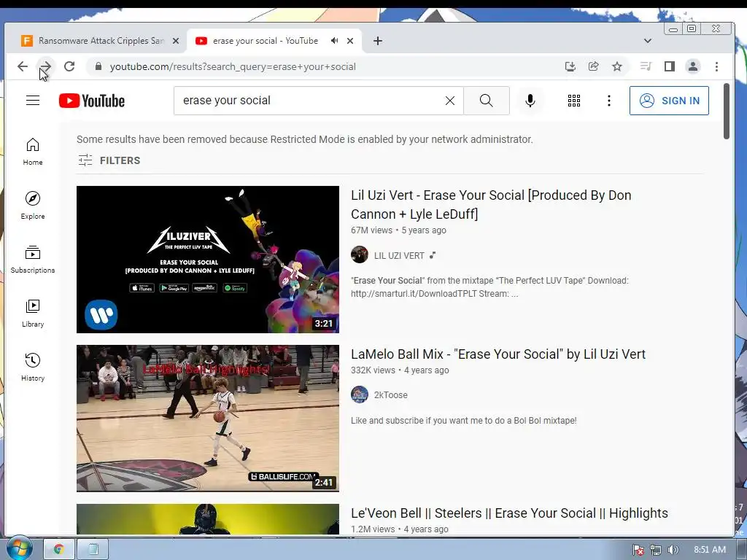Open Le'Veon Bell Steelers video title
Screen dimensions: 747x560
coord(509,513)
